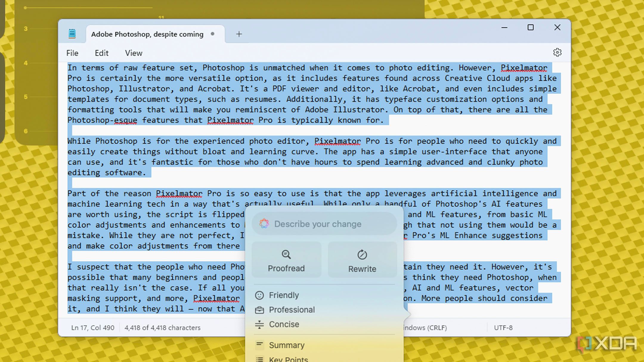Viewport: 644px width, 362px height.
Task: Click the Settings gear icon
Action: [557, 53]
